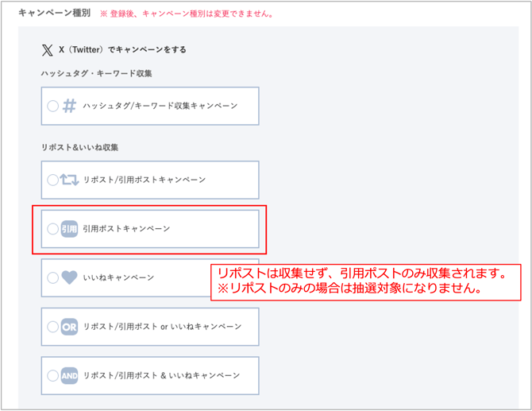Click the 引用ポストキャンペーン label text

click(126, 229)
